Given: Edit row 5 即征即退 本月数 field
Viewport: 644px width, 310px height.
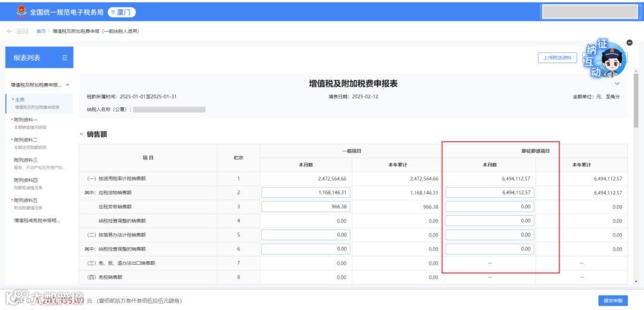Looking at the screenshot, I should coord(490,235).
